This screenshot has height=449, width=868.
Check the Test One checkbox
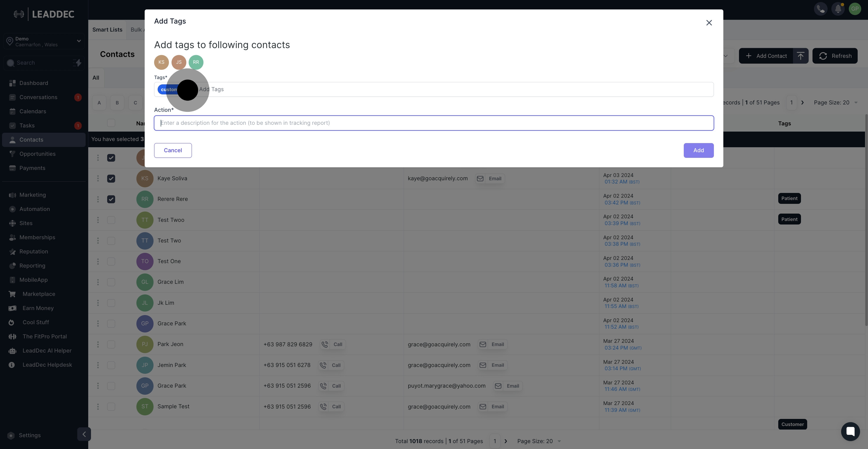tap(111, 262)
